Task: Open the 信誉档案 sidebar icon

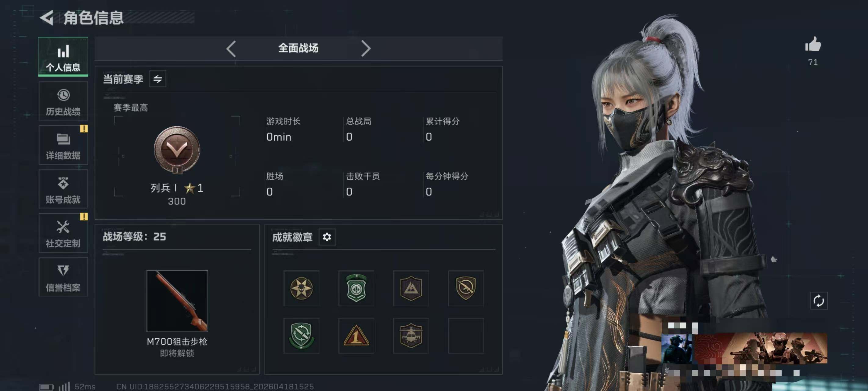Action: click(x=63, y=271)
